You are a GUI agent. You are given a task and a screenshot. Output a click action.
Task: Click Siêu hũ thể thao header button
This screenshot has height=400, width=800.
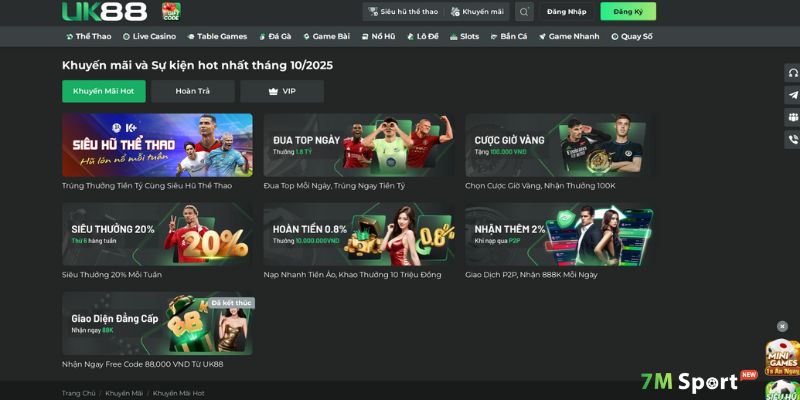[x=403, y=12]
